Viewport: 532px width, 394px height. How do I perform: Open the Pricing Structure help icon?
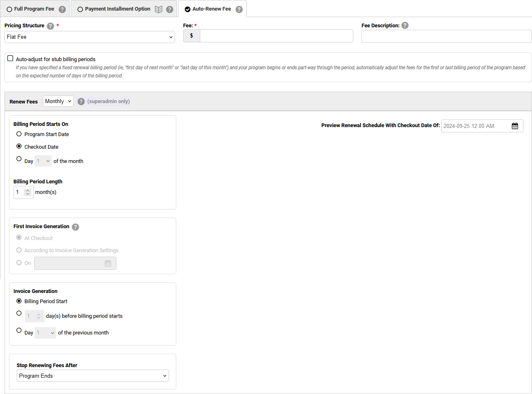[50, 26]
